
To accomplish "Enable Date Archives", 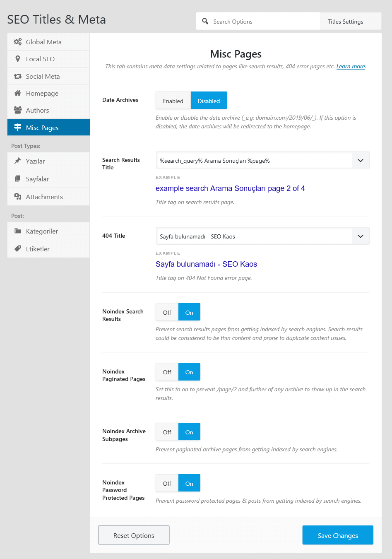I will [x=173, y=101].
